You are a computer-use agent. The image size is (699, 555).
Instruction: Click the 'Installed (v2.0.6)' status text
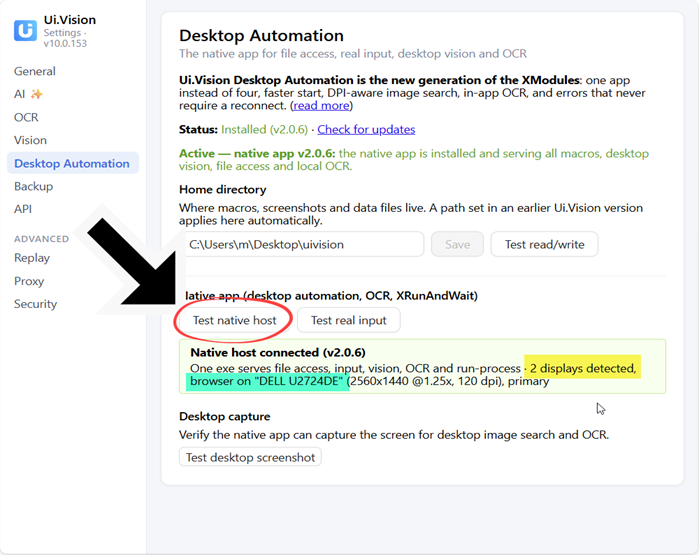[264, 129]
